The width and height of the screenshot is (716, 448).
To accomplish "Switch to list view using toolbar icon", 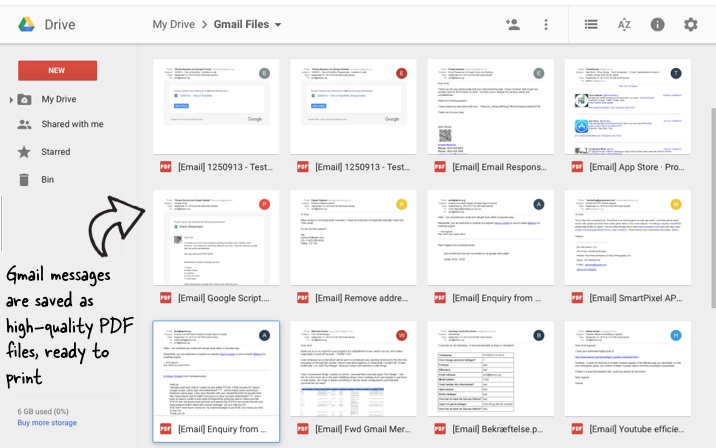I will click(591, 24).
